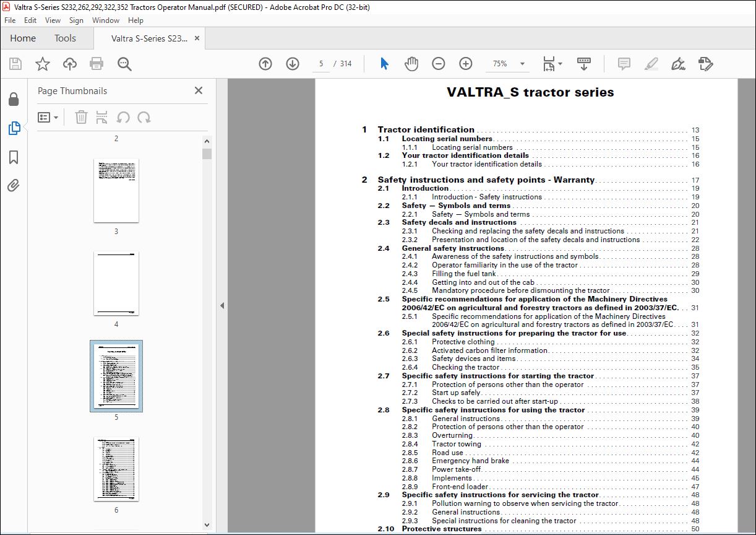Image resolution: width=756 pixels, height=535 pixels.
Task: Zoom in with plus button
Action: [x=466, y=64]
